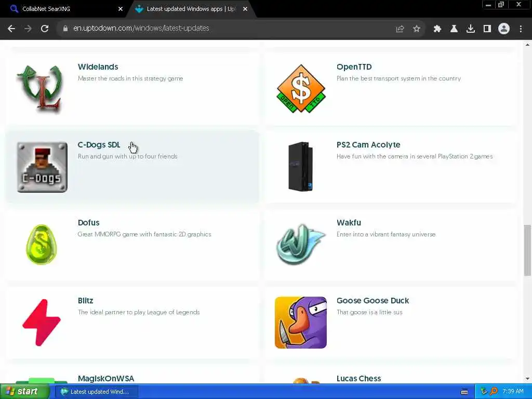Click 'That goose is a little sus' text
This screenshot has width=532, height=399.
coord(369,312)
